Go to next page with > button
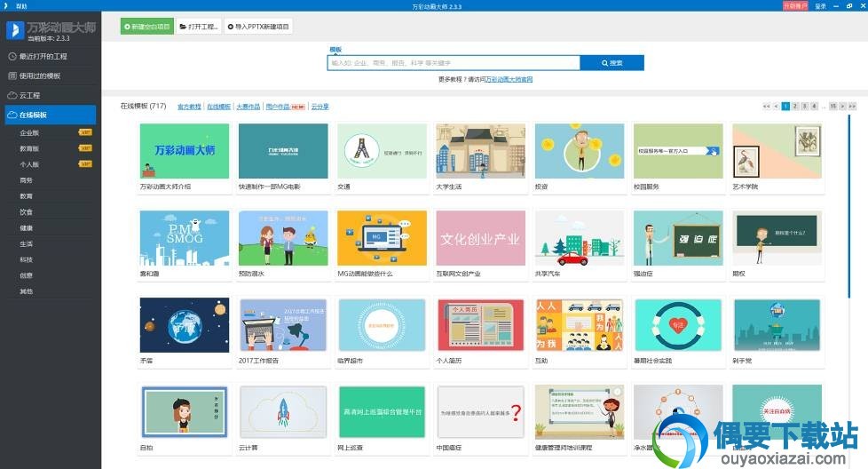868x469 pixels. coord(842,106)
